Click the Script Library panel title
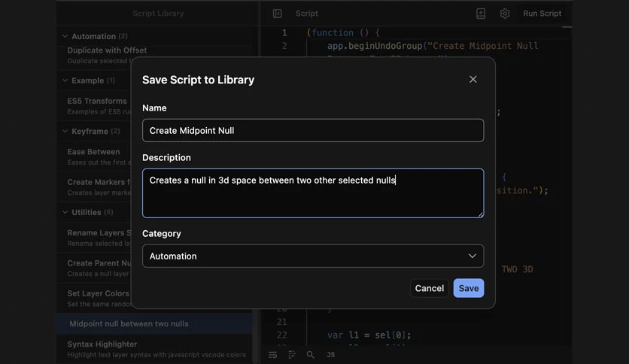The height and width of the screenshot is (364, 629). tap(158, 14)
